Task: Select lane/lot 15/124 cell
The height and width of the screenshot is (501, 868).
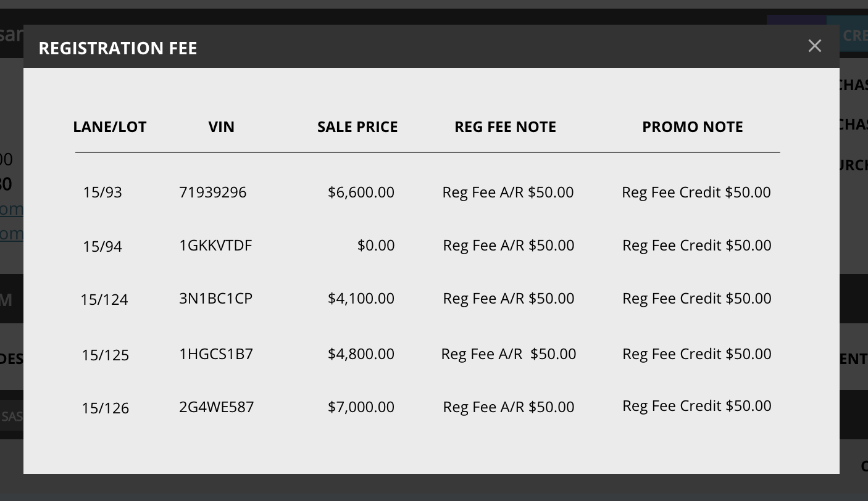Action: (x=104, y=300)
